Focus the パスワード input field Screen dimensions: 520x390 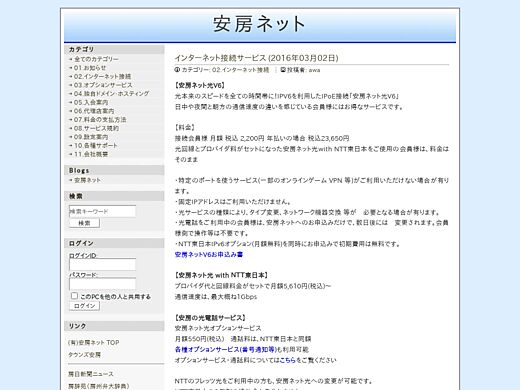pyautogui.click(x=102, y=284)
